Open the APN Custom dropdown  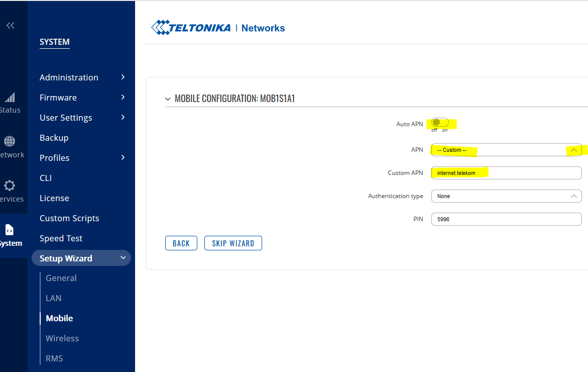point(506,150)
